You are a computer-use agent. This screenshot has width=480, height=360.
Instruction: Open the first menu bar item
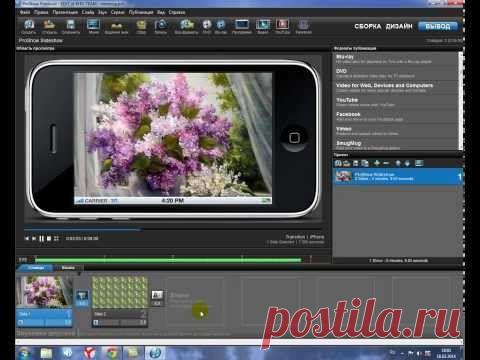click(25, 12)
